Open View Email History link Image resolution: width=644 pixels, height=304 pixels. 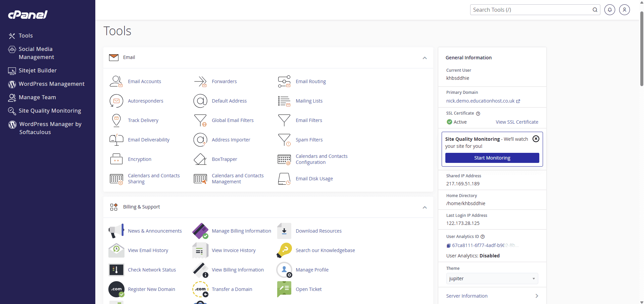(x=148, y=250)
